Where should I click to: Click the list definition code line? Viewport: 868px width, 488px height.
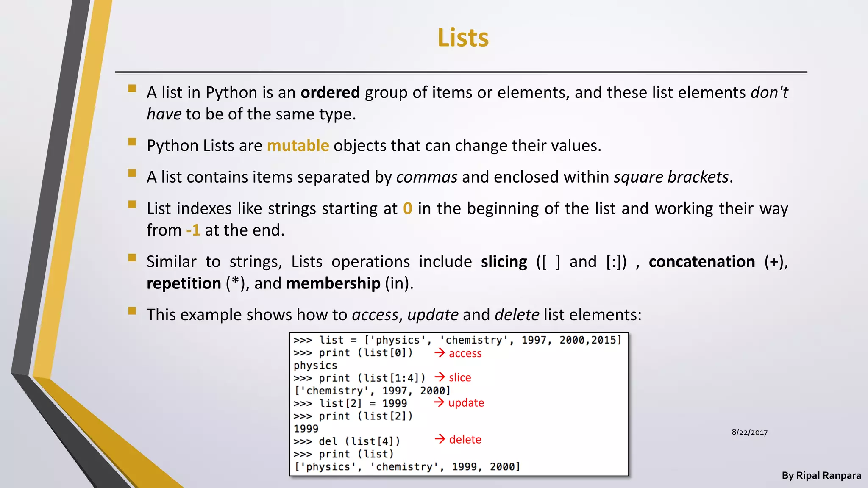(x=457, y=340)
